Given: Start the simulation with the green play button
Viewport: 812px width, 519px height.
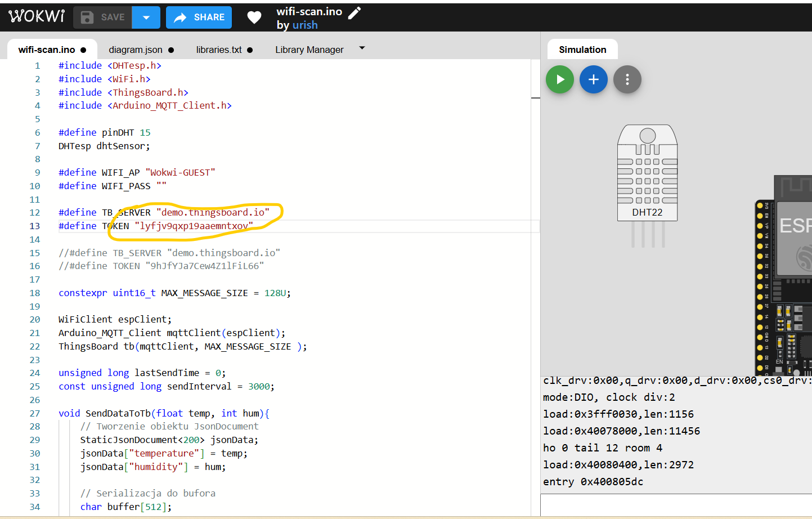Looking at the screenshot, I should pyautogui.click(x=560, y=79).
